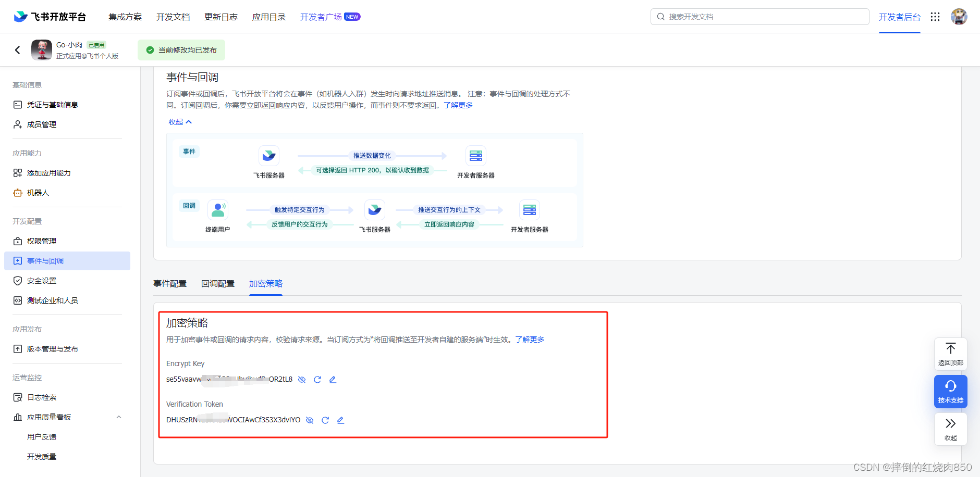Select 事件与回调 in sidebar
Image resolution: width=980 pixels, height=477 pixels.
point(67,261)
